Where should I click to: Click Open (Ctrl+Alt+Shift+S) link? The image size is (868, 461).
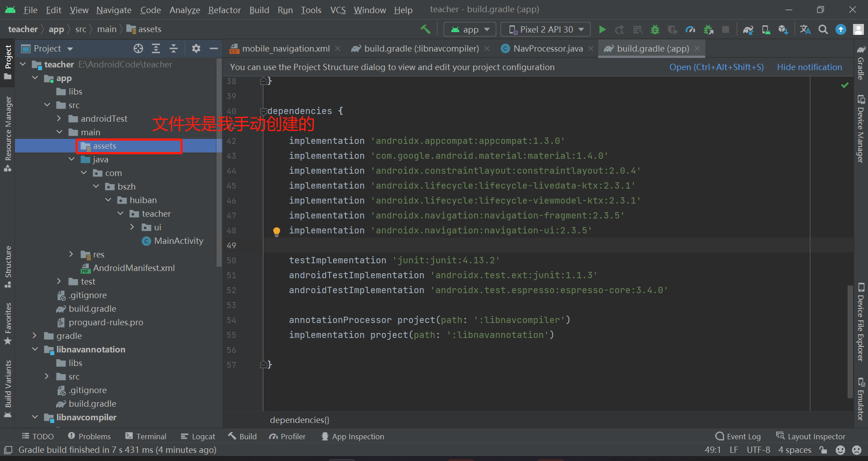[x=716, y=67]
